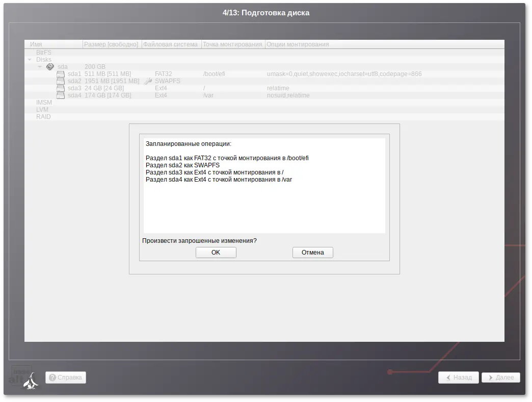
Task: Click the Ext4 cell in the sda3 row
Action: tap(161, 88)
